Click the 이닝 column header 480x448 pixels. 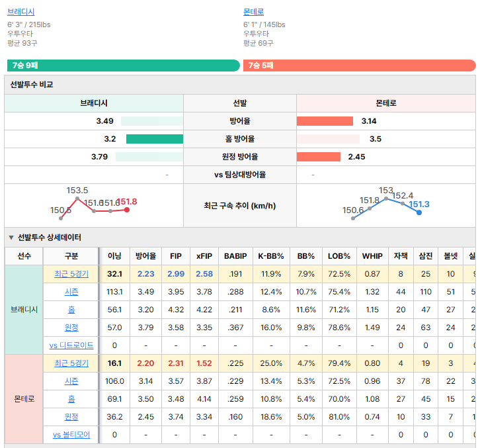coord(115,256)
